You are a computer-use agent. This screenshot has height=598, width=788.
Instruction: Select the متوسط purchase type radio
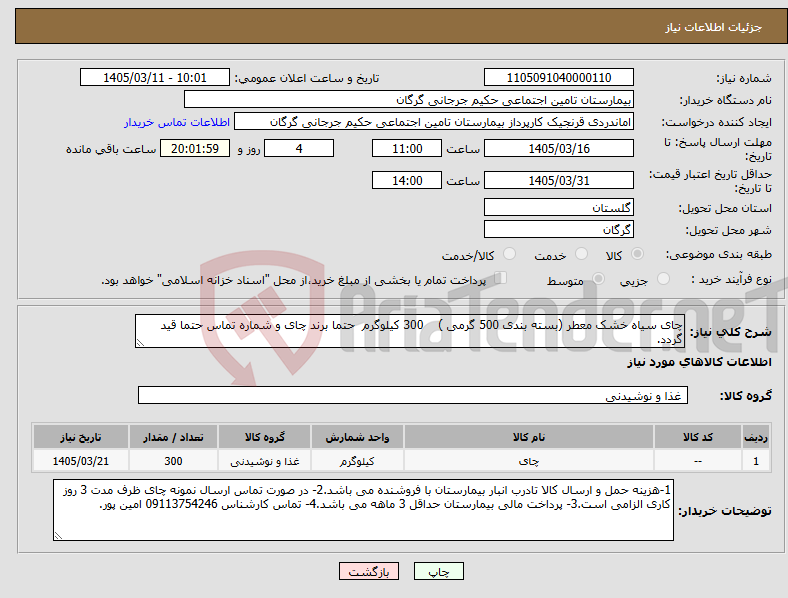pos(599,278)
